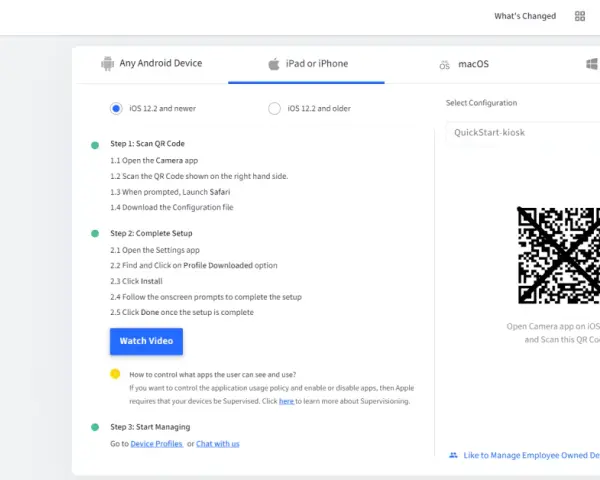This screenshot has width=600, height=480.
Task: Click the Chat with us link
Action: coord(218,444)
